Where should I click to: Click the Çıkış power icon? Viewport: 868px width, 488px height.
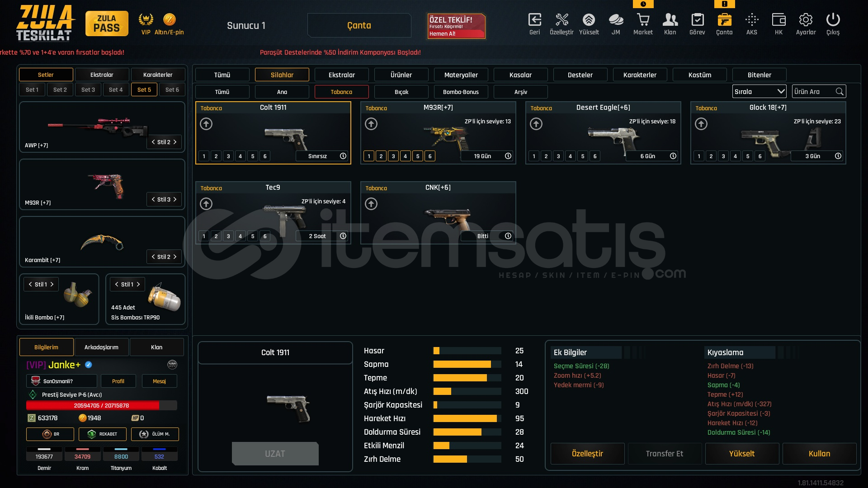click(833, 20)
